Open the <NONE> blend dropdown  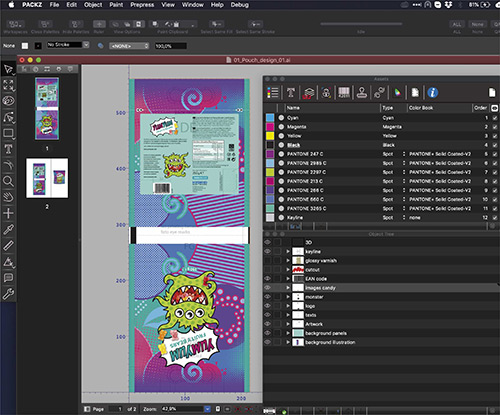click(x=129, y=46)
